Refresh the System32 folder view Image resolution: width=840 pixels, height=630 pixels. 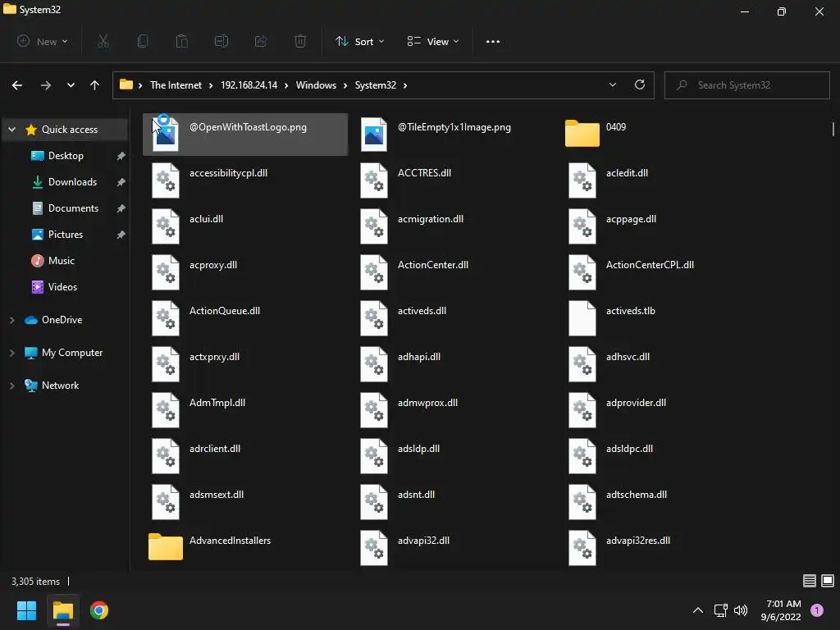[640, 84]
